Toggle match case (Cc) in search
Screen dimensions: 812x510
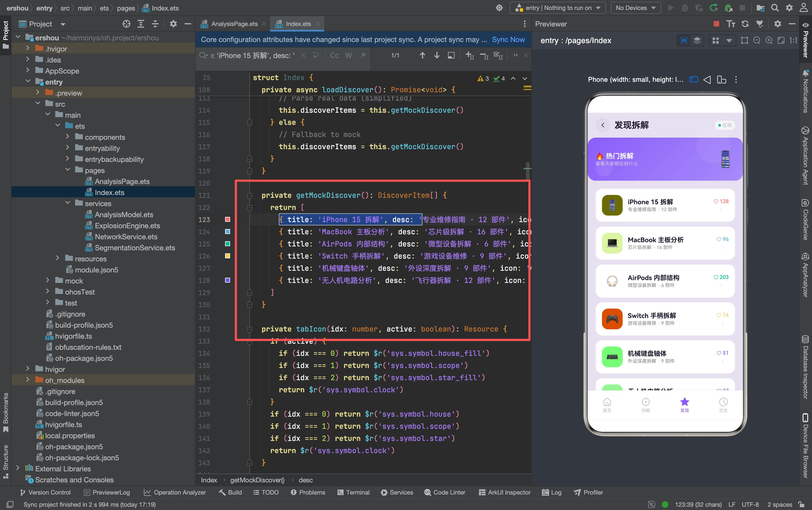click(x=334, y=55)
